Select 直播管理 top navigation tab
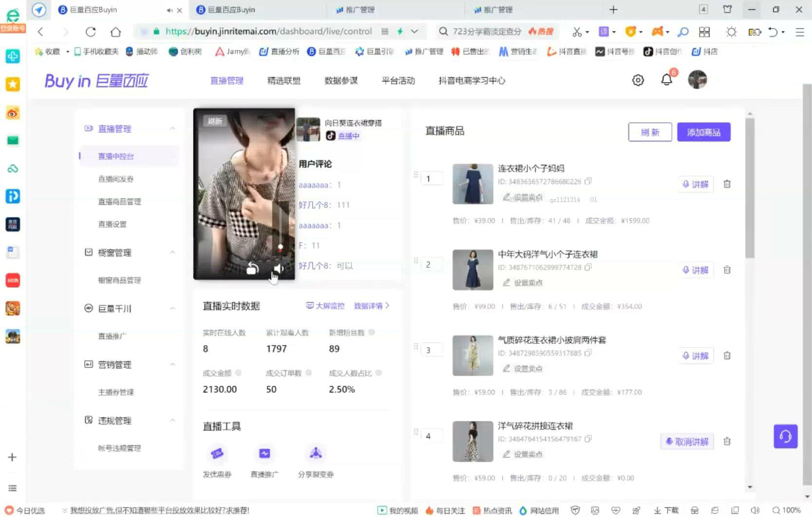This screenshot has height=517, width=812. point(227,80)
